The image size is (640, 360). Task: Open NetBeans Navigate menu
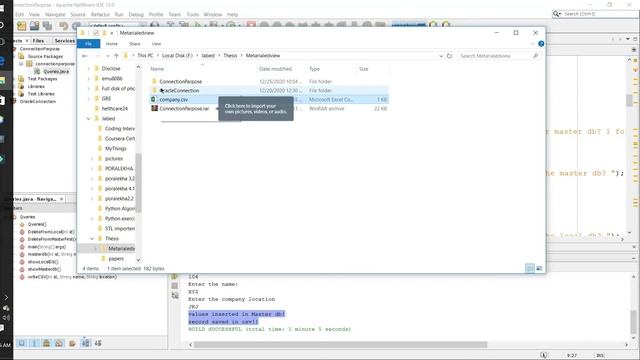55,14
